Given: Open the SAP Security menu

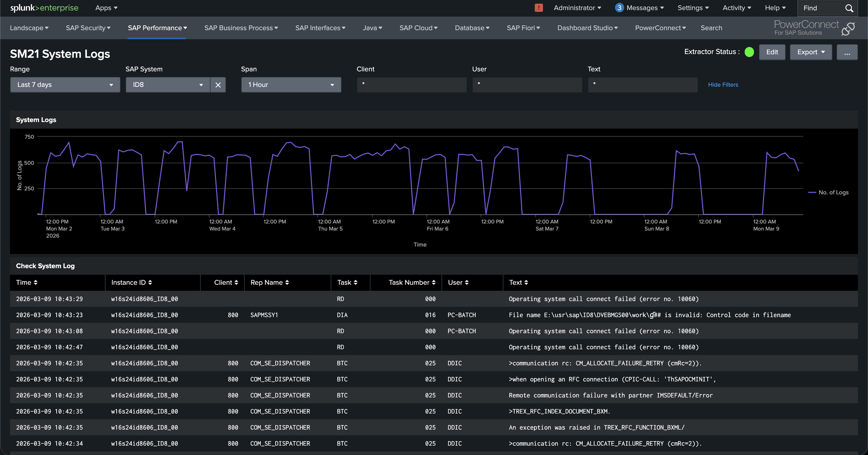Looking at the screenshot, I should [88, 28].
